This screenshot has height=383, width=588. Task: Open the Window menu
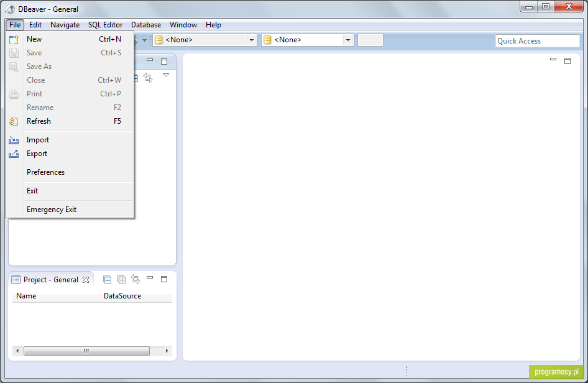point(183,25)
